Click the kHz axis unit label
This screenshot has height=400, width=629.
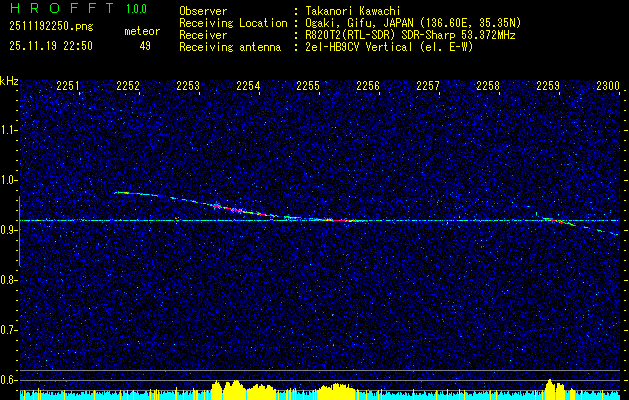pyautogui.click(x=9, y=81)
